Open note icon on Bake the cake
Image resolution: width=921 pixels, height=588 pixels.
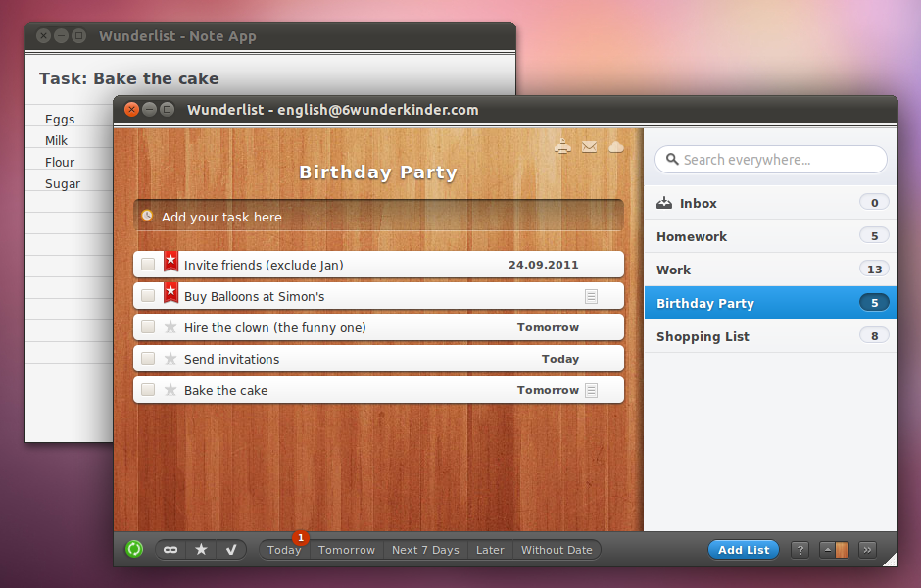[592, 390]
